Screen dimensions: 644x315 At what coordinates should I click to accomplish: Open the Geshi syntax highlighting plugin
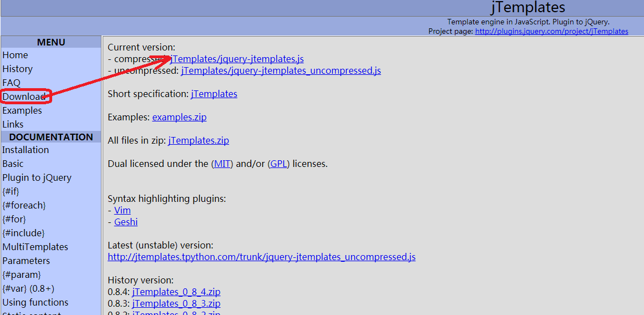click(126, 222)
